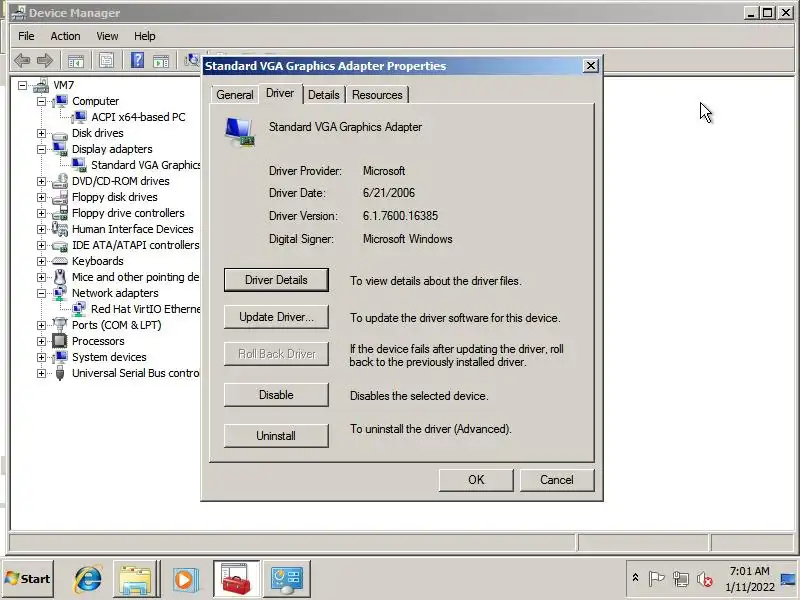Launch Windows Media Player from taskbar

pos(184,579)
